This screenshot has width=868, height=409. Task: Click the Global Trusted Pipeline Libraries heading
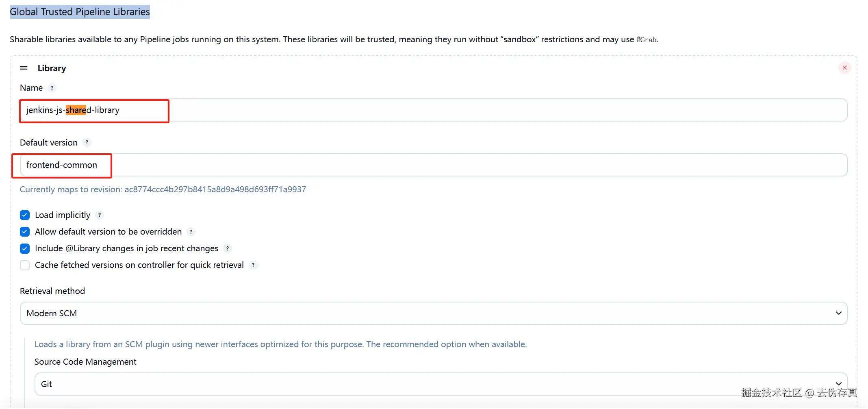[80, 12]
